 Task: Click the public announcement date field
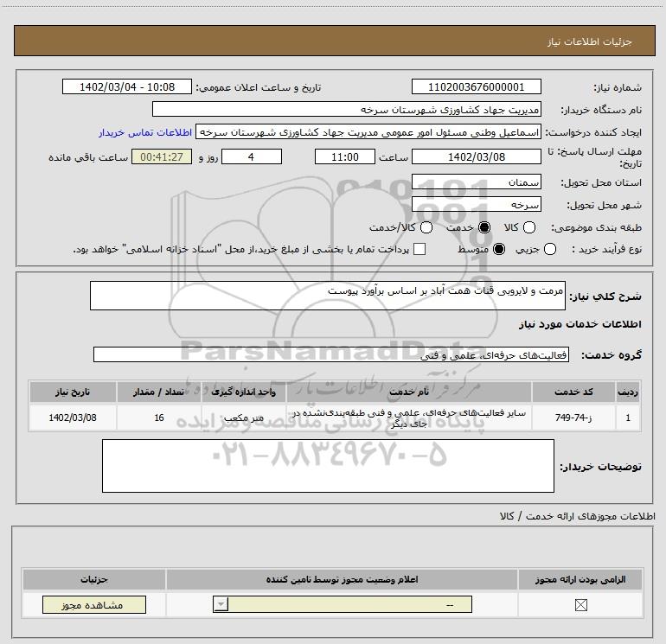(x=127, y=86)
